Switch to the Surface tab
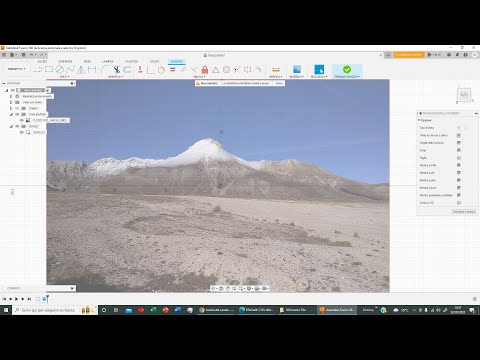 point(65,61)
